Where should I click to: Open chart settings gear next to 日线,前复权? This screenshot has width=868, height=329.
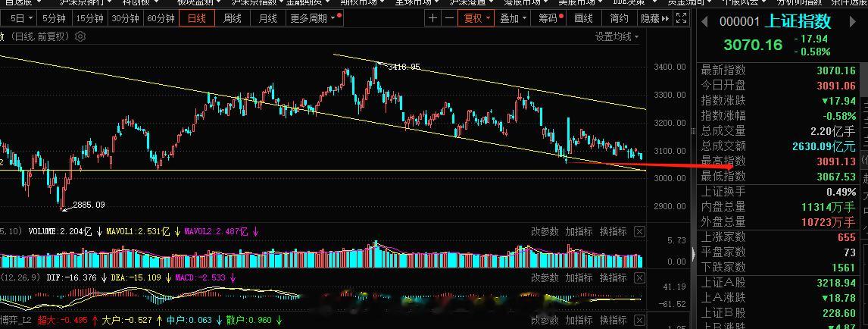click(x=80, y=37)
